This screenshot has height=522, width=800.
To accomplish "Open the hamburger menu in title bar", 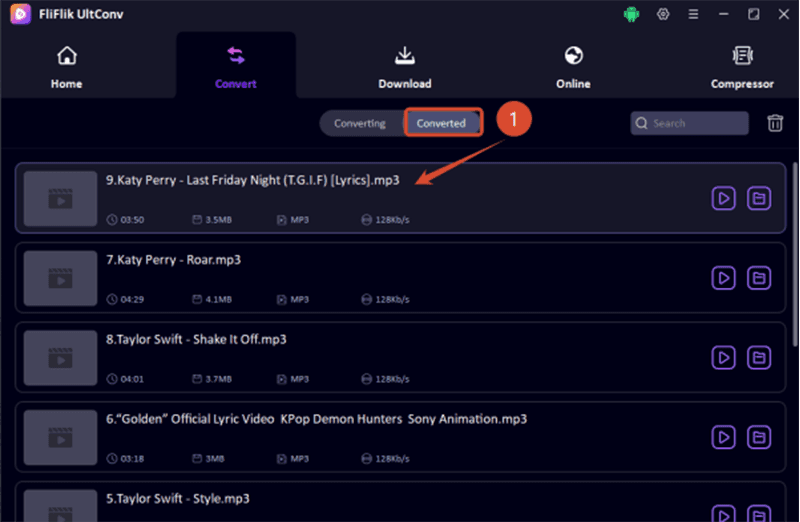I will (x=693, y=14).
